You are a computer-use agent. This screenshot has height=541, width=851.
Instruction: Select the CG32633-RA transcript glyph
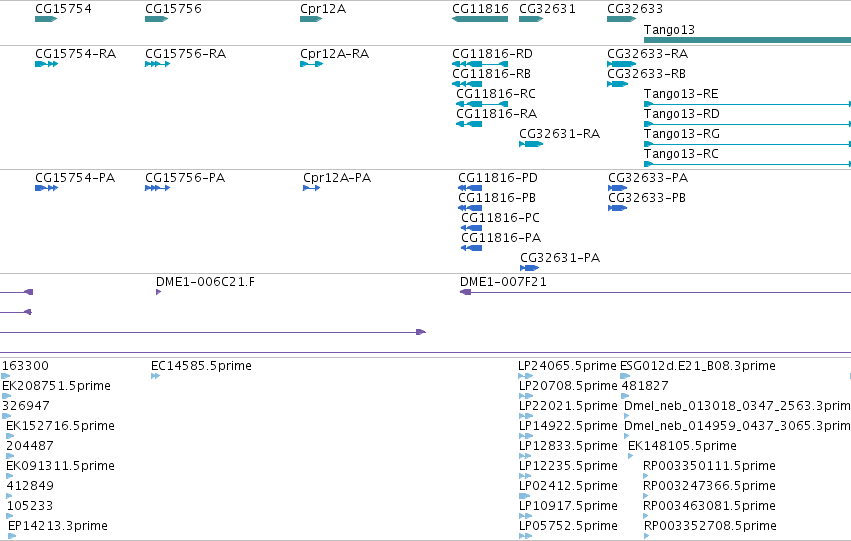pyautogui.click(x=621, y=64)
